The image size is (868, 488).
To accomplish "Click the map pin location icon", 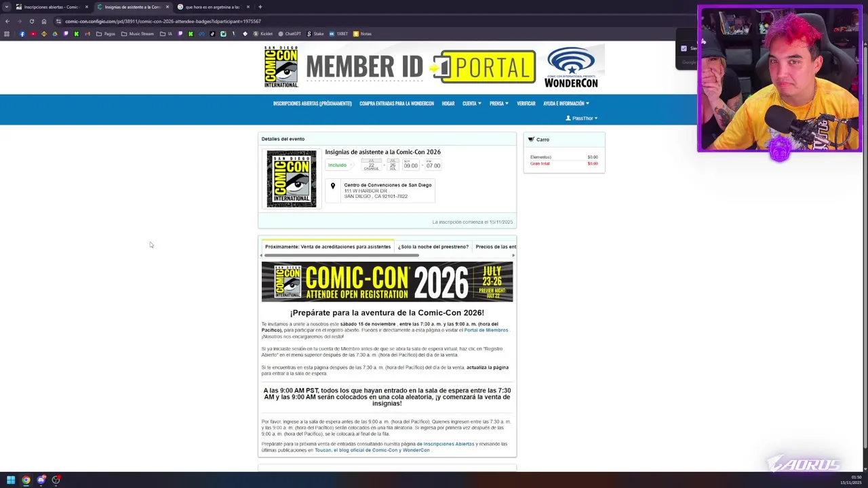I will coord(333,186).
